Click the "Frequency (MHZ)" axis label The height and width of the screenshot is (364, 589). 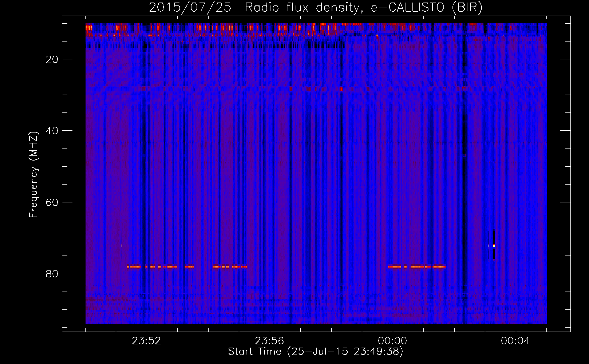pos(33,175)
